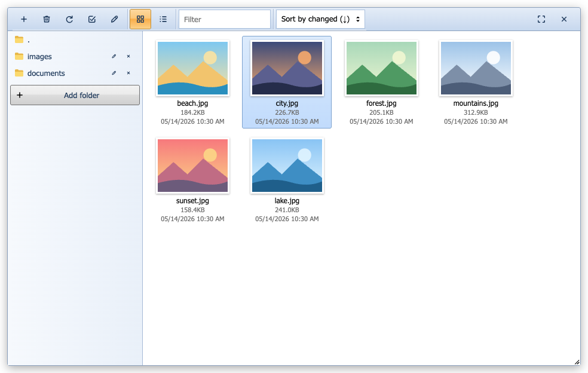This screenshot has height=373, width=588.
Task: Select the mountains.jpg thumbnail
Action: (476, 68)
